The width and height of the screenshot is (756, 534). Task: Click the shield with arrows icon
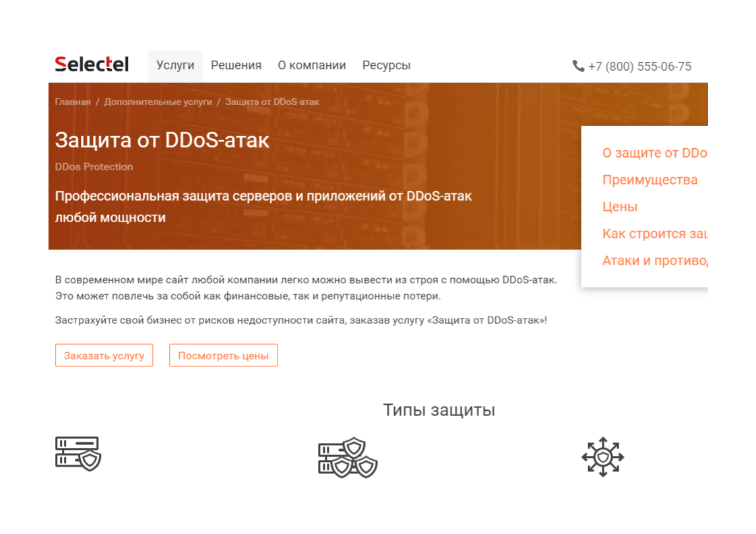pos(602,457)
